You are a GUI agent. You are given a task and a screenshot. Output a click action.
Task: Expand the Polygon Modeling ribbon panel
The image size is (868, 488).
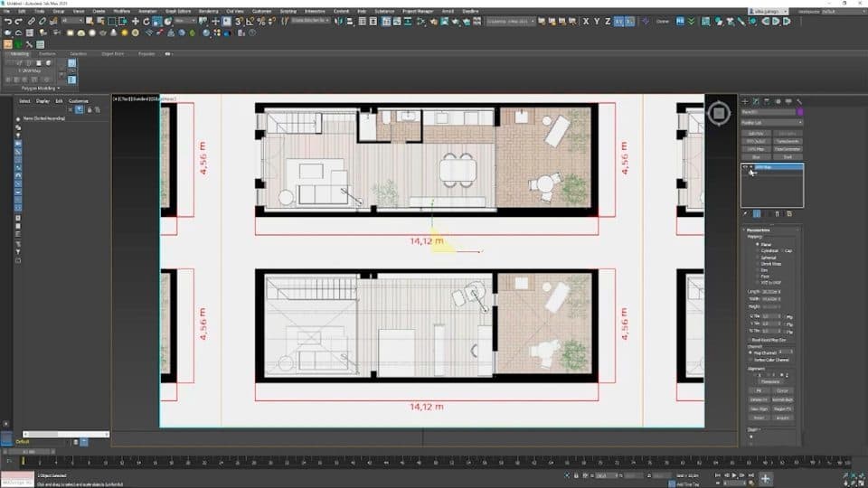(x=40, y=88)
